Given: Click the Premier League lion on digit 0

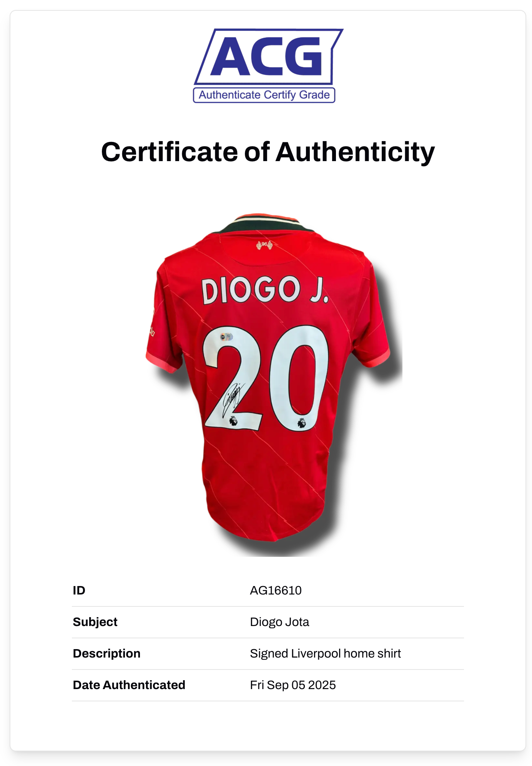Looking at the screenshot, I should tap(302, 423).
